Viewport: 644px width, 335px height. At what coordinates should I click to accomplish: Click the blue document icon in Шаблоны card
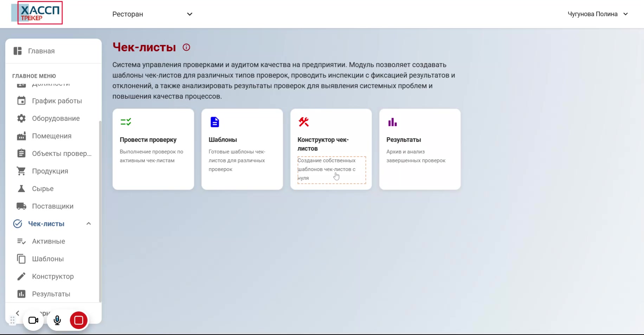(215, 122)
